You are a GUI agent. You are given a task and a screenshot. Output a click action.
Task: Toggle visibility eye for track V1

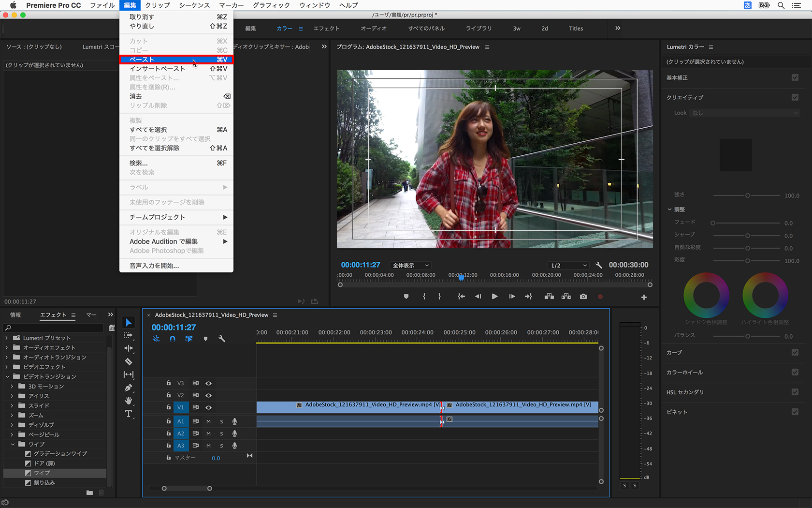pyautogui.click(x=209, y=407)
